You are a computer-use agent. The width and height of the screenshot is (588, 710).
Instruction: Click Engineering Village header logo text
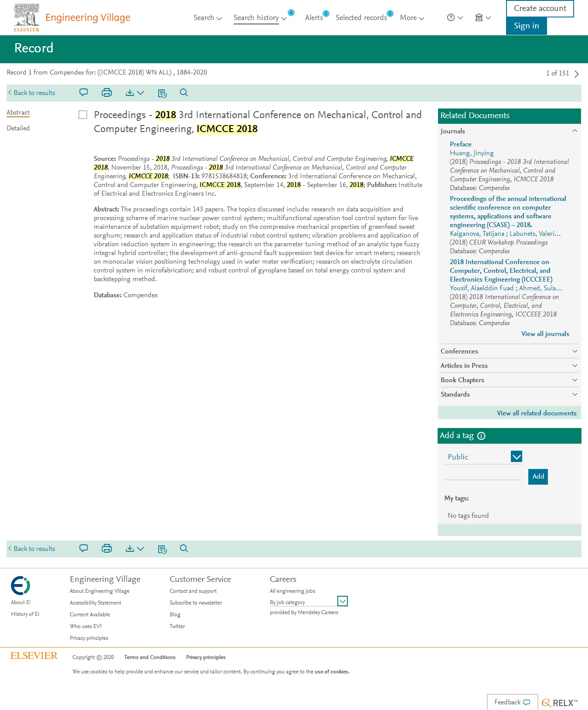click(88, 17)
